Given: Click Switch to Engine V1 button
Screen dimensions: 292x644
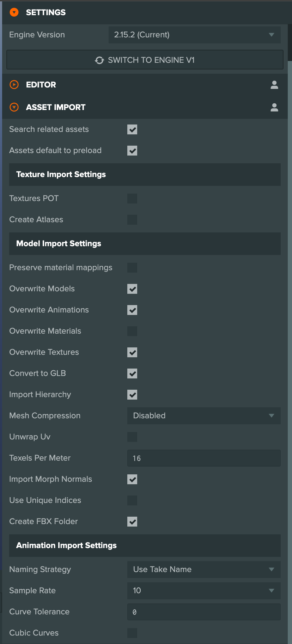Looking at the screenshot, I should 145,60.
